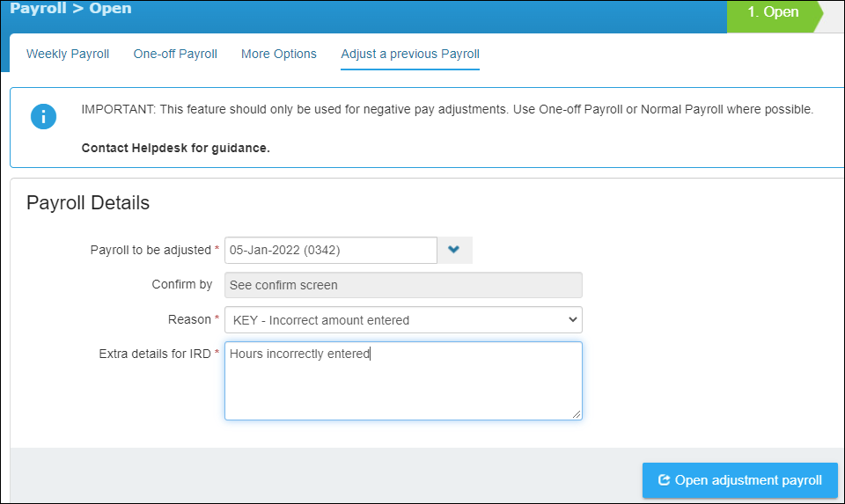Open the Payroll to be adjusted combo box
This screenshot has height=504, width=845.
click(349, 250)
